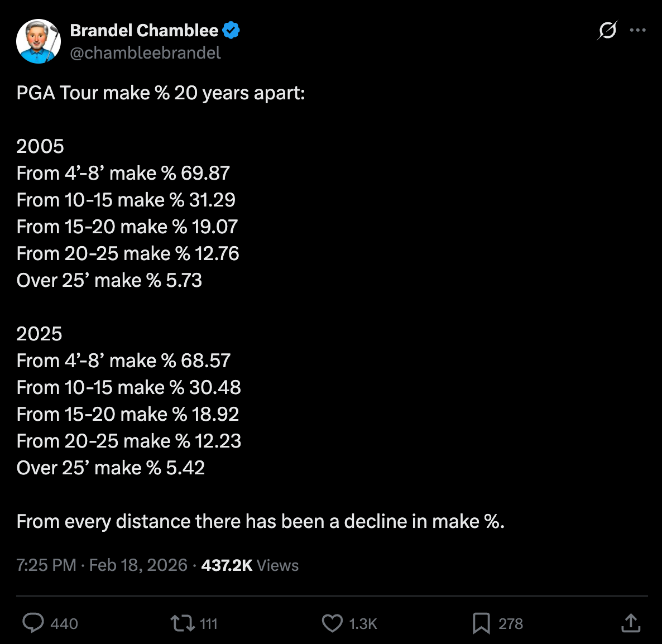Click the 'From every distance' closing sentence
This screenshot has height=644, width=662.
[x=260, y=521]
